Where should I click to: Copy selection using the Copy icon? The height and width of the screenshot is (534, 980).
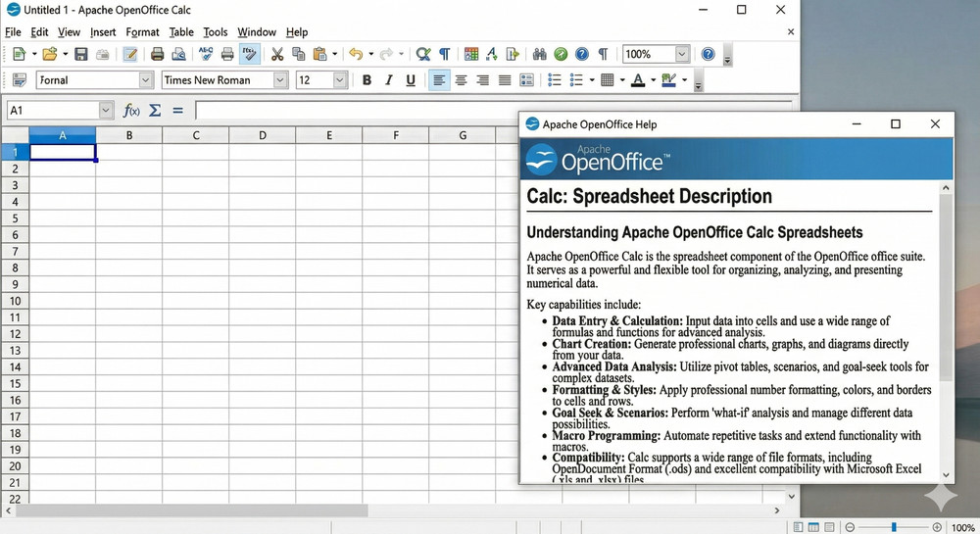coord(299,54)
